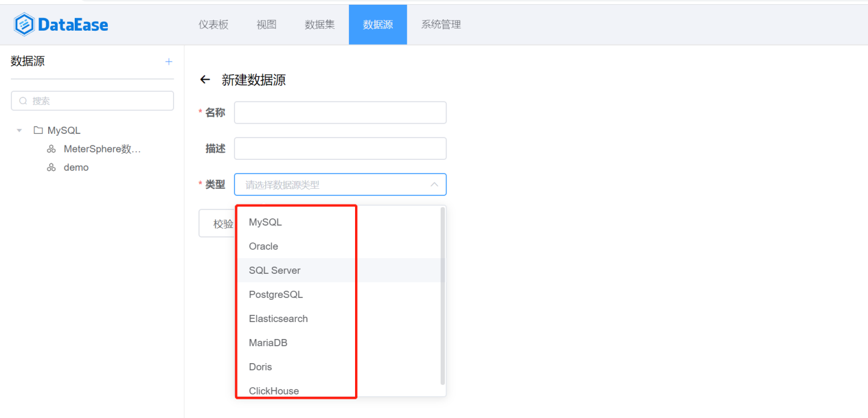Click the folder icon beside the MySQL node
The image size is (868, 418).
pos(37,130)
